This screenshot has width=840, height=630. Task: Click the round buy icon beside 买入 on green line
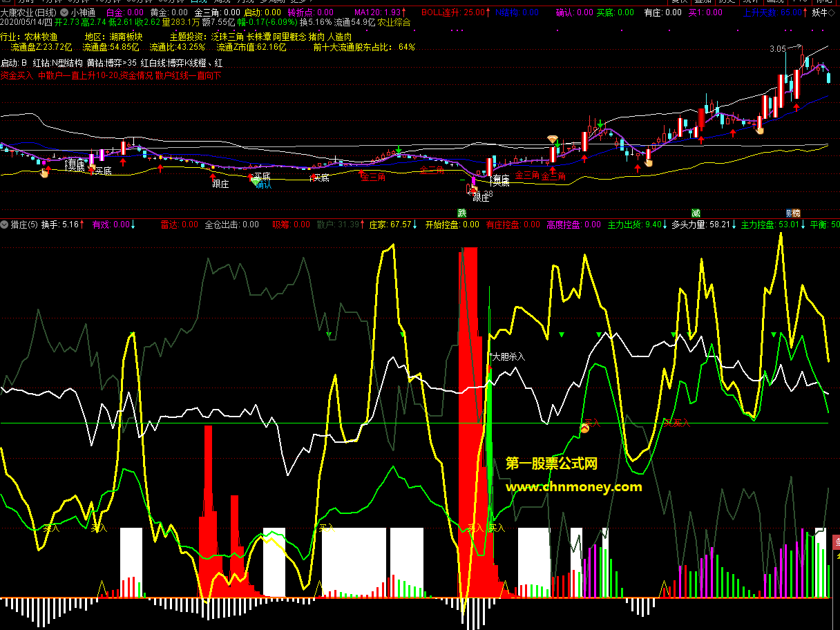[x=584, y=429]
